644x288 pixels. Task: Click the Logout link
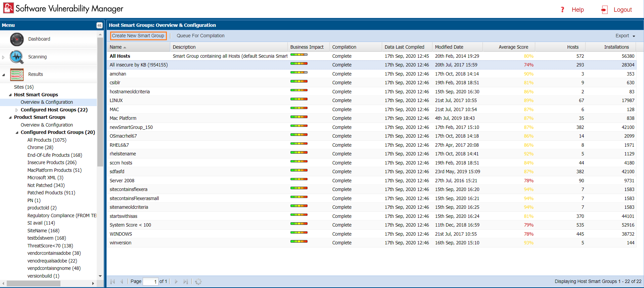623,10
